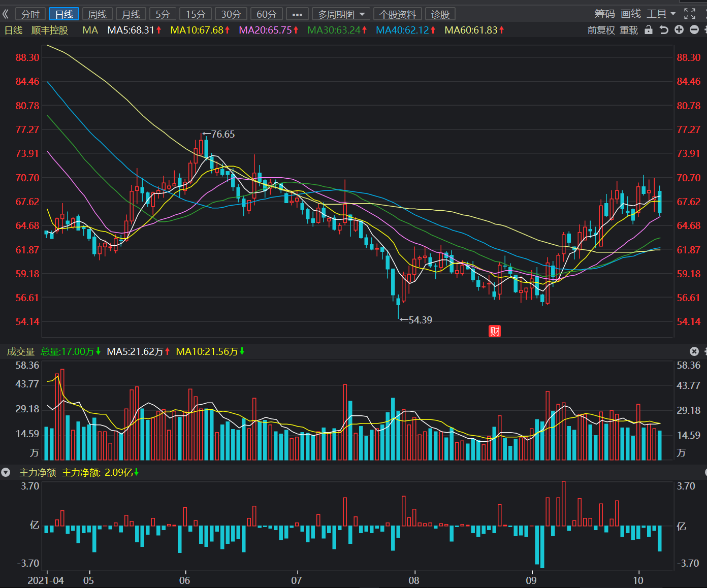This screenshot has height=588, width=707.
Task: Zoom out the chart with minus icon
Action: pos(694,30)
